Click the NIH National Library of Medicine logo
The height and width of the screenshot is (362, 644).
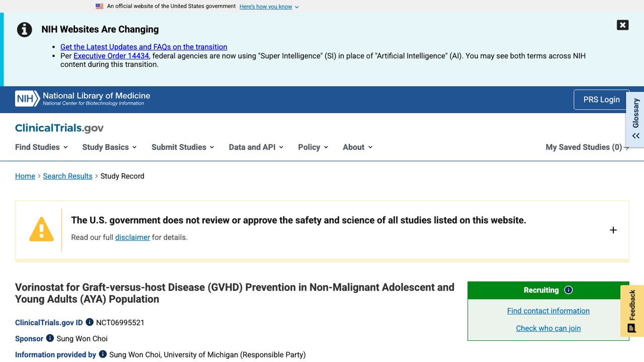coord(83,99)
